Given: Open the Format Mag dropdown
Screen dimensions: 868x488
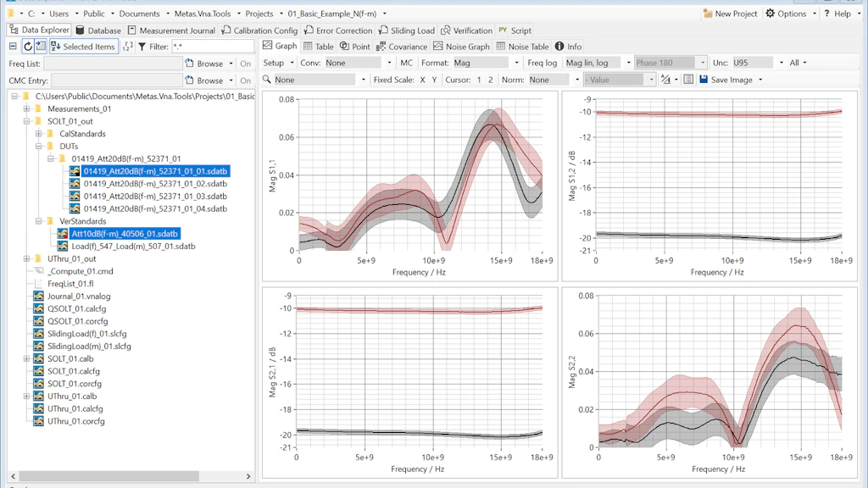Looking at the screenshot, I should click(x=487, y=63).
